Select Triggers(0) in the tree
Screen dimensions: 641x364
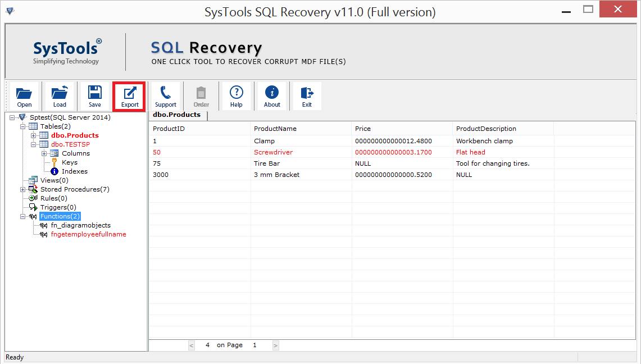[58, 207]
